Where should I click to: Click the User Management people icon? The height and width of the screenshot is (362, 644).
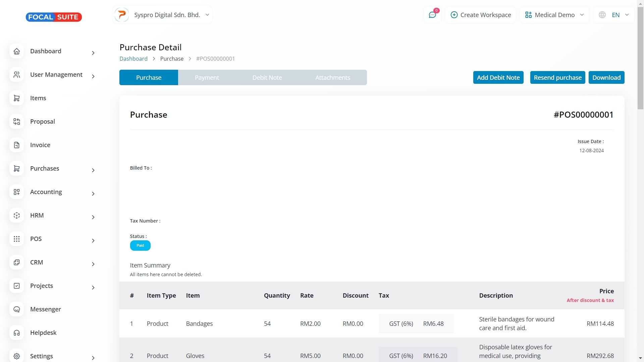[17, 75]
